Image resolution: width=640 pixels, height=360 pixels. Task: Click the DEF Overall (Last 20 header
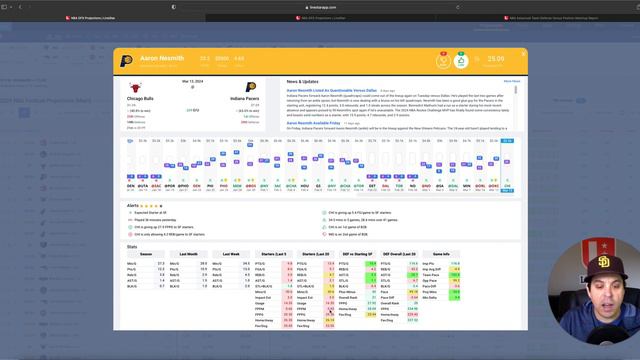(x=399, y=254)
